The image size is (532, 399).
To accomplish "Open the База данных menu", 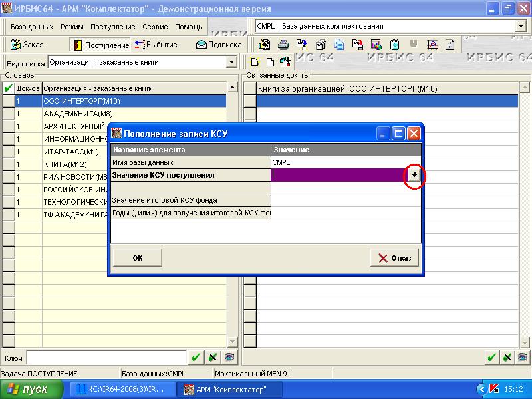I will 32,27.
